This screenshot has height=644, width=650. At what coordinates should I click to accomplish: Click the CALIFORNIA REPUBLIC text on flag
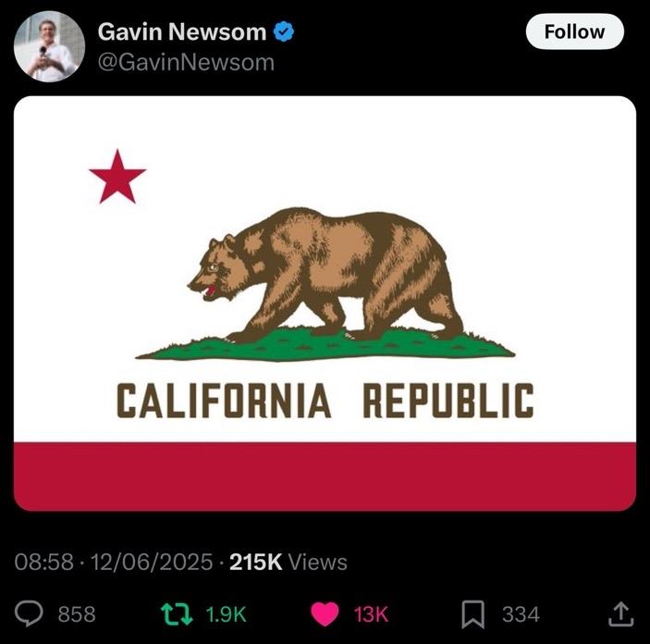coord(325,401)
